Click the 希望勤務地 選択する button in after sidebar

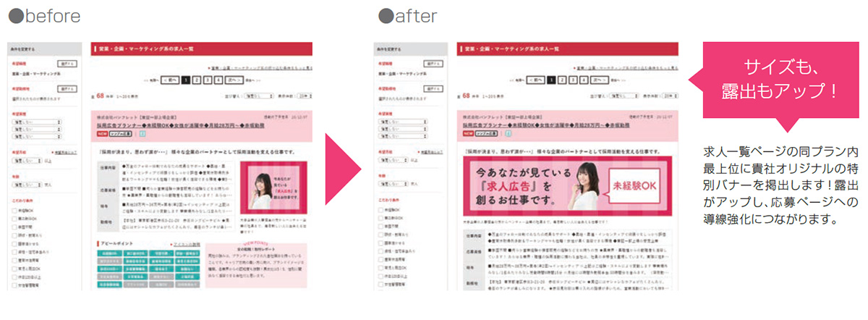(x=433, y=88)
